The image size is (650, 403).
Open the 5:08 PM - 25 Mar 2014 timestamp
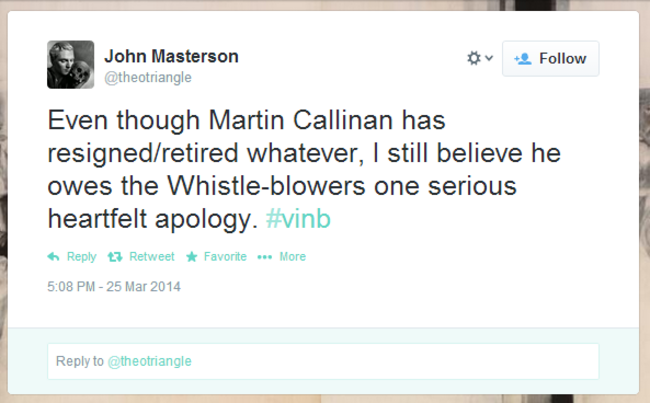pyautogui.click(x=114, y=286)
